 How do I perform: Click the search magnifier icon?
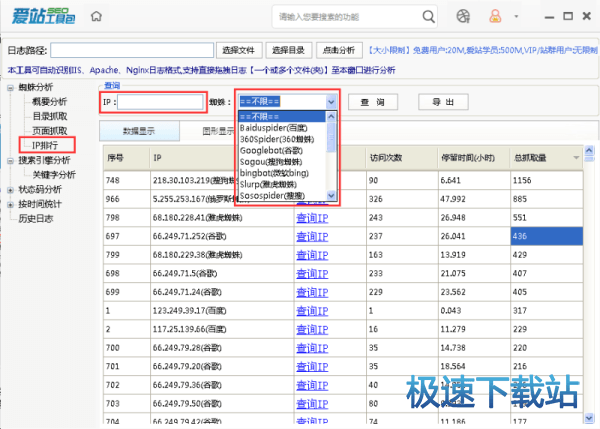click(428, 16)
